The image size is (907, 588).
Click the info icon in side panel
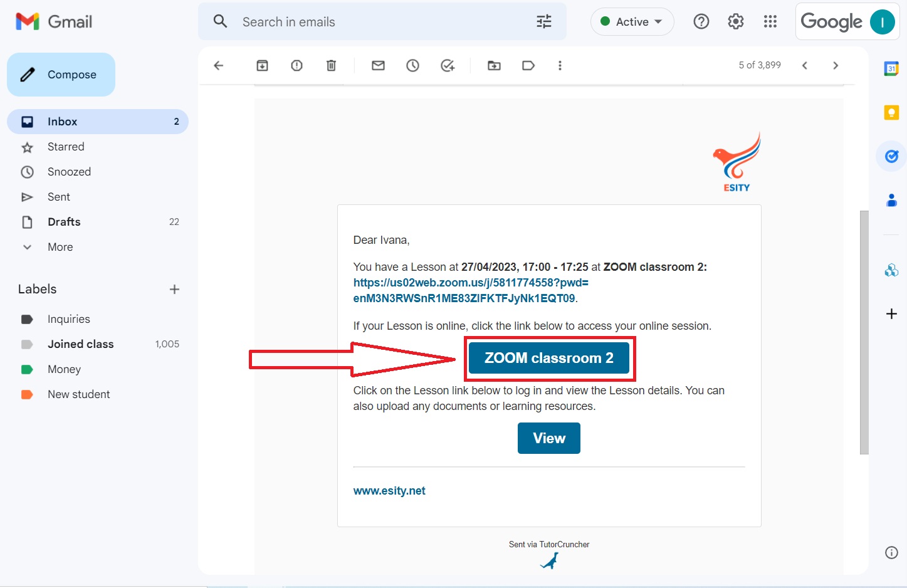(891, 552)
